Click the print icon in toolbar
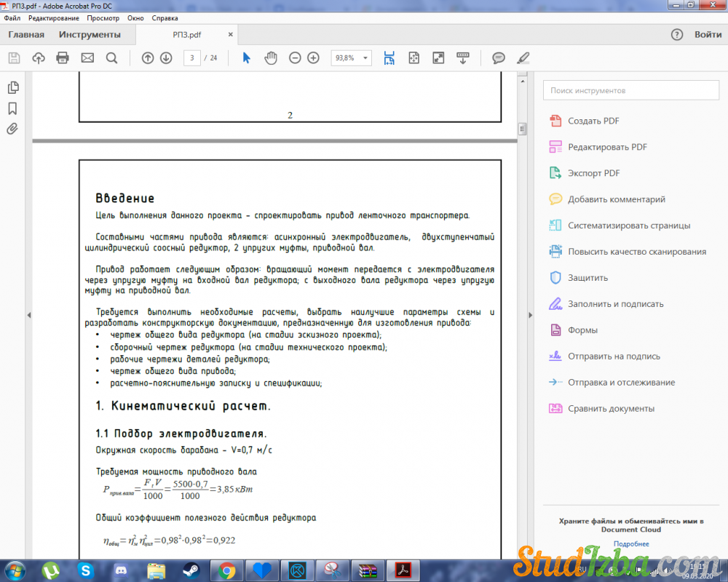The image size is (728, 582). point(63,58)
